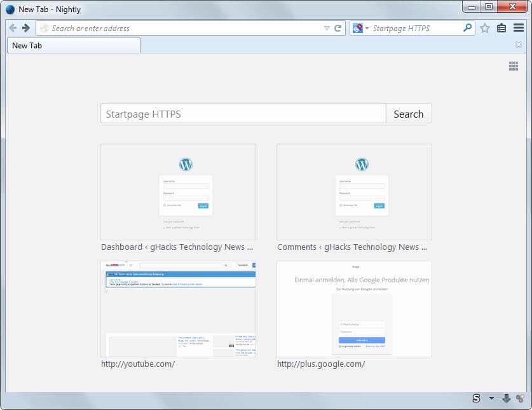Click the magnifier search icon in toolbar
Screen dimensions: 532x410
tap(467, 28)
